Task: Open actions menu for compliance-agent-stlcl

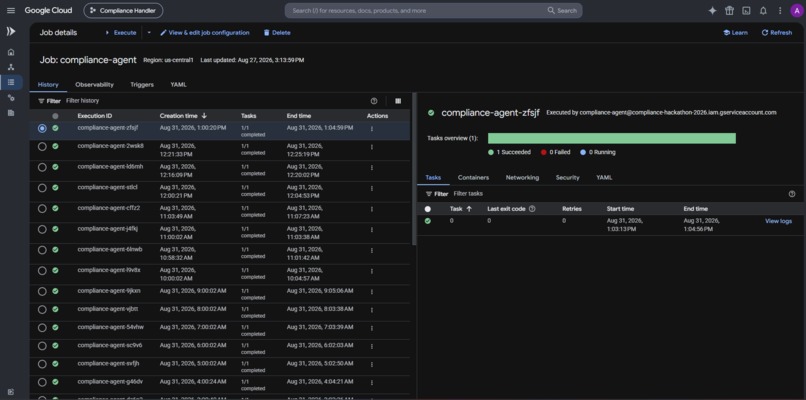Action: [372, 189]
